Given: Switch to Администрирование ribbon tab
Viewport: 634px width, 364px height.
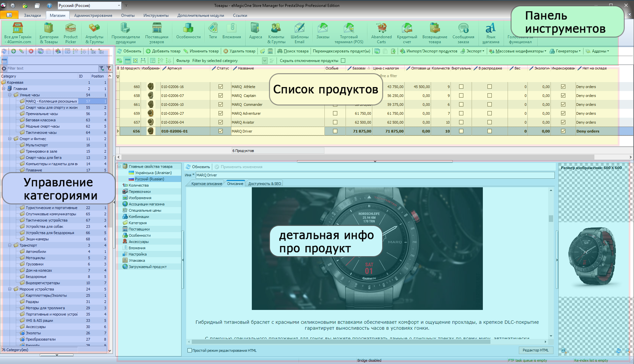Looking at the screenshot, I should pyautogui.click(x=93, y=15).
